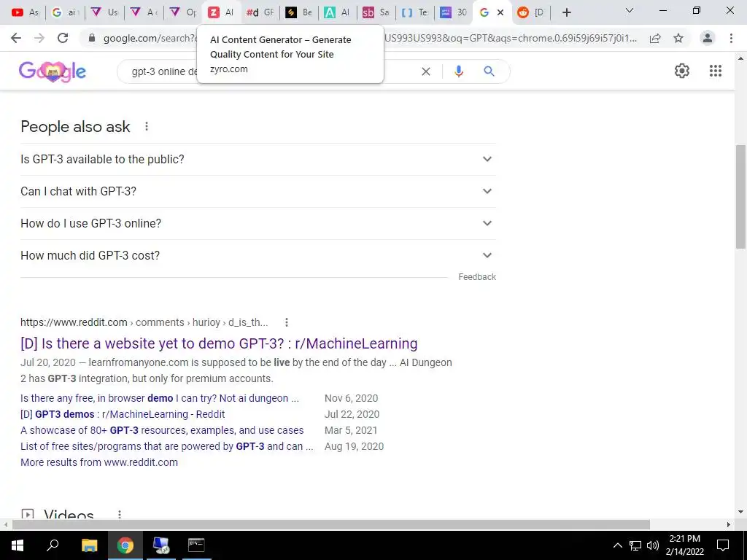Open People also ask options menu
The width and height of the screenshot is (747, 560).
click(x=147, y=126)
